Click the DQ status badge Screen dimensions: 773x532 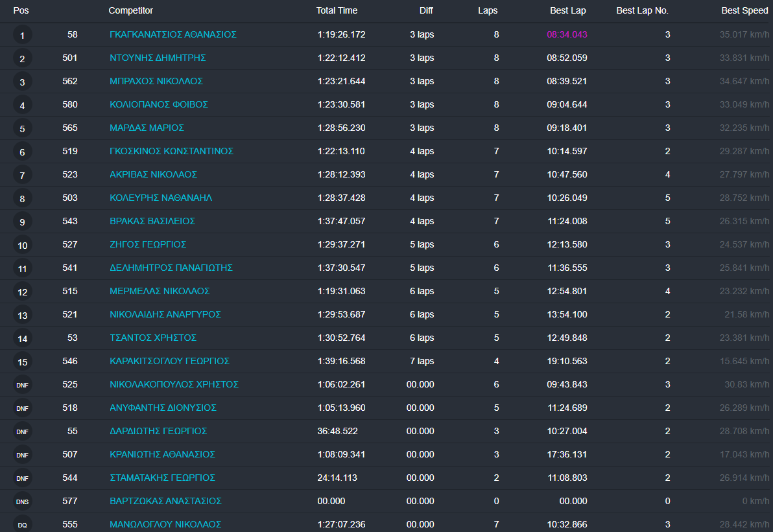[x=22, y=525]
